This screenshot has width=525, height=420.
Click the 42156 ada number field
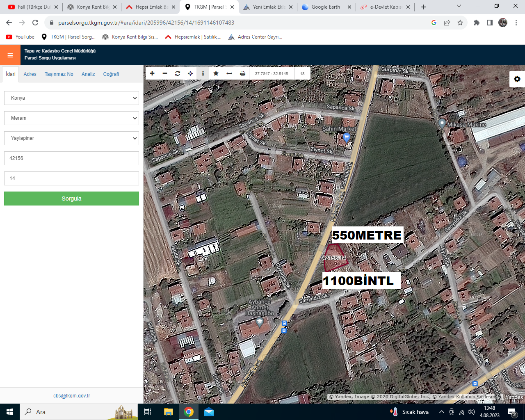point(71,158)
